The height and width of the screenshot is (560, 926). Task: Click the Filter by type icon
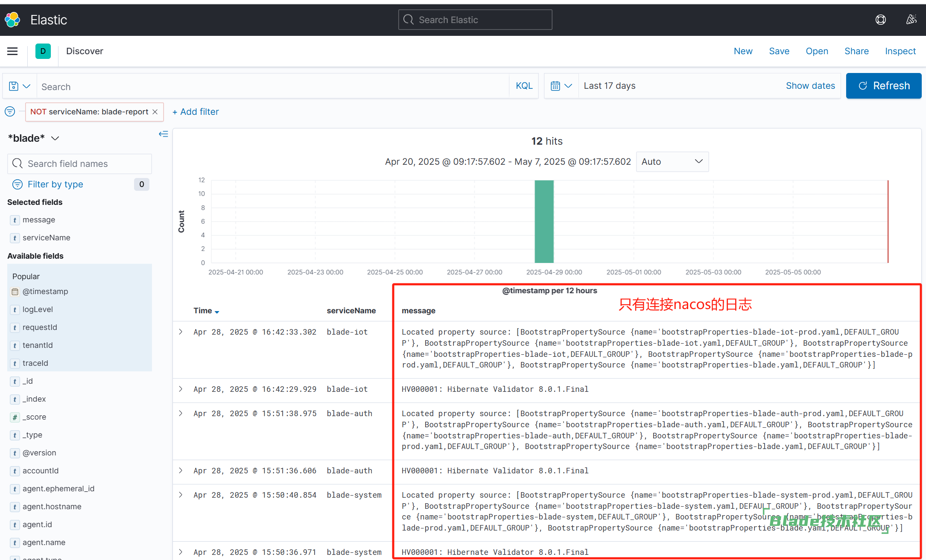point(18,184)
